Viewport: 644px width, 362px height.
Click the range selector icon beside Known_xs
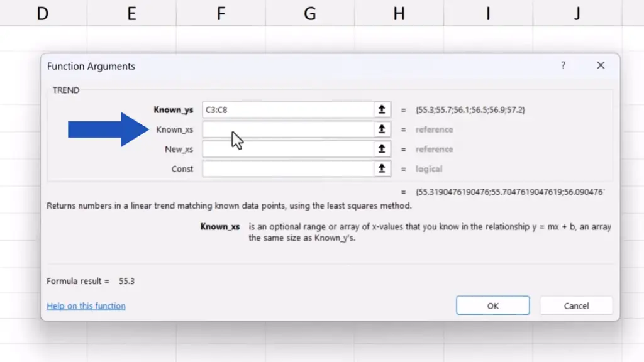[x=381, y=129]
